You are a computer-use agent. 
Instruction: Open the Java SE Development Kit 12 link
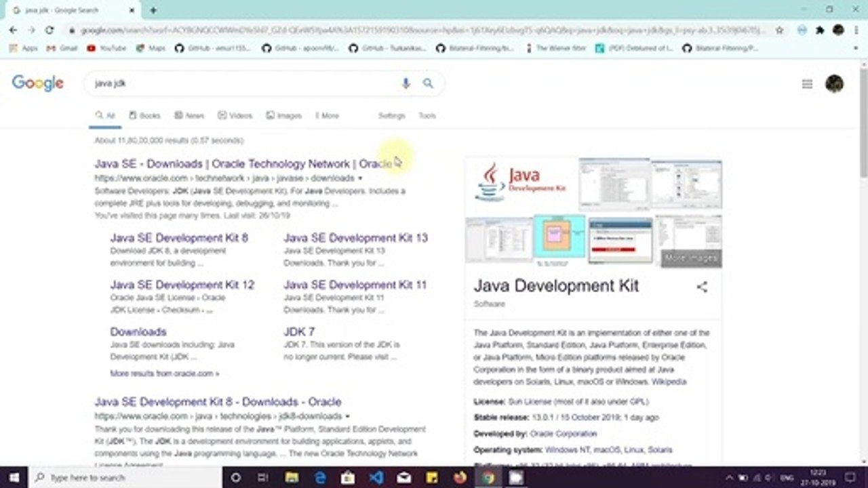(x=182, y=285)
